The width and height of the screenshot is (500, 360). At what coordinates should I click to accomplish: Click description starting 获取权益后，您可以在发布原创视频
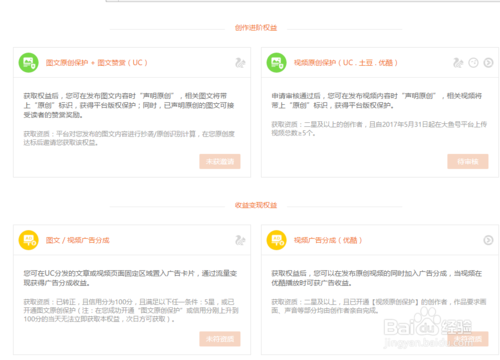point(377,278)
